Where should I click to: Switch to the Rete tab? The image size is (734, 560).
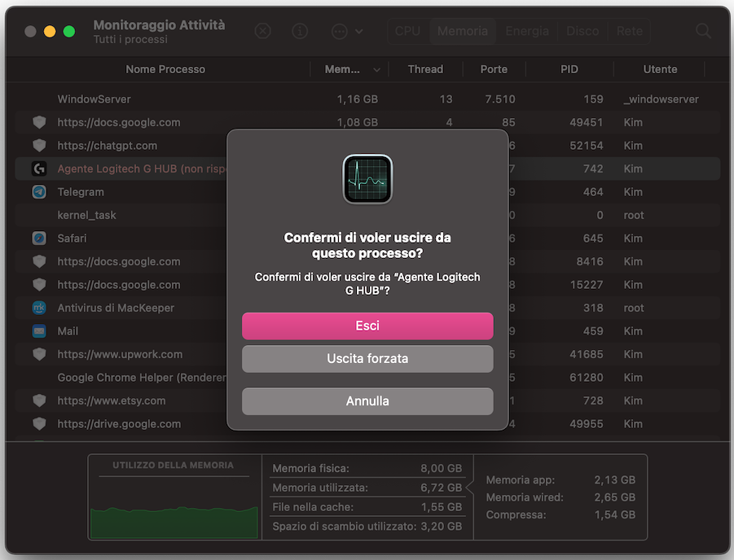pyautogui.click(x=629, y=31)
